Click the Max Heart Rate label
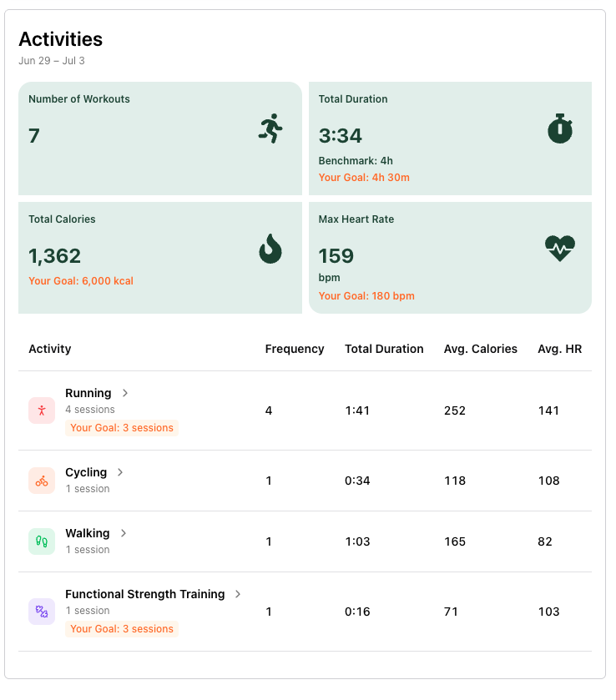The image size is (616, 700). click(x=356, y=219)
